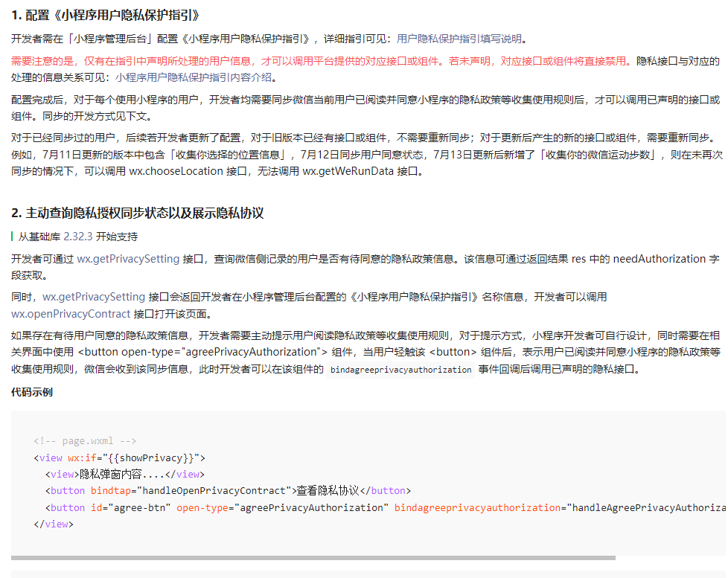Click the inline code bindagreeprivacyauthorization
The height and width of the screenshot is (578, 728).
coord(400,370)
